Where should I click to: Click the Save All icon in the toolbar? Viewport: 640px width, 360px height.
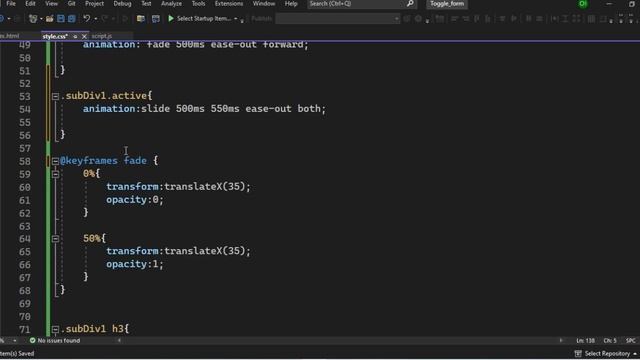(71, 19)
